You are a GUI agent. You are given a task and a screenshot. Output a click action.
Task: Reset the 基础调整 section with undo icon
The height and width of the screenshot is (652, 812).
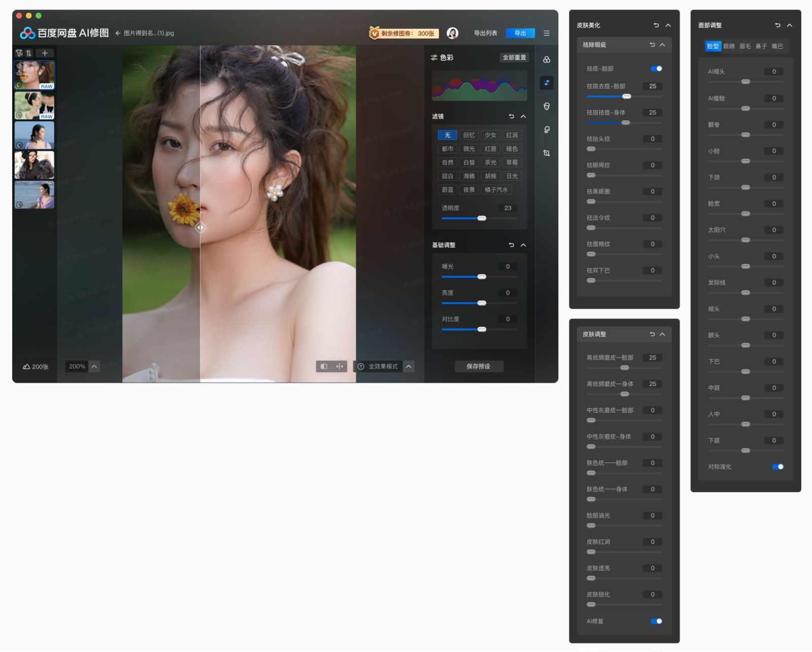511,245
